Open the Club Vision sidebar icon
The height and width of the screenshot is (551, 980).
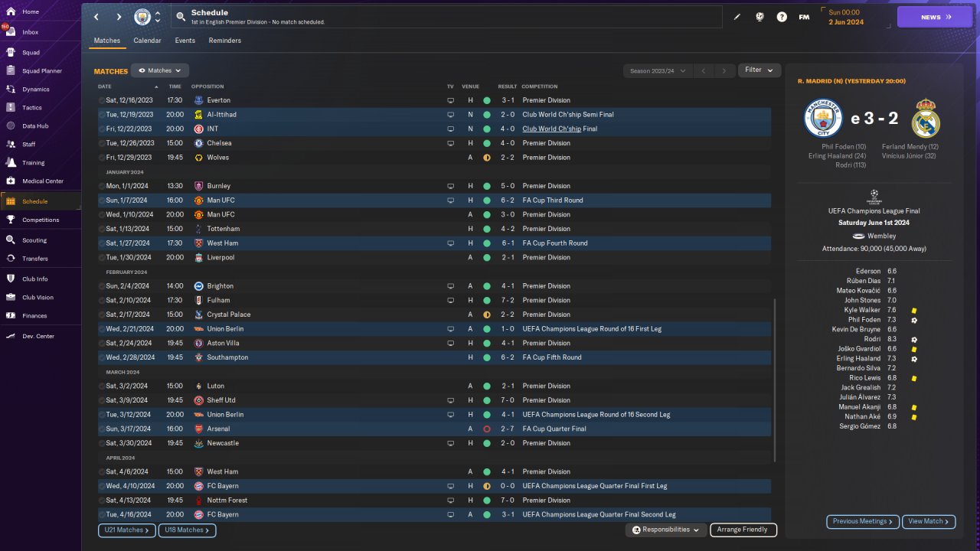coord(11,298)
